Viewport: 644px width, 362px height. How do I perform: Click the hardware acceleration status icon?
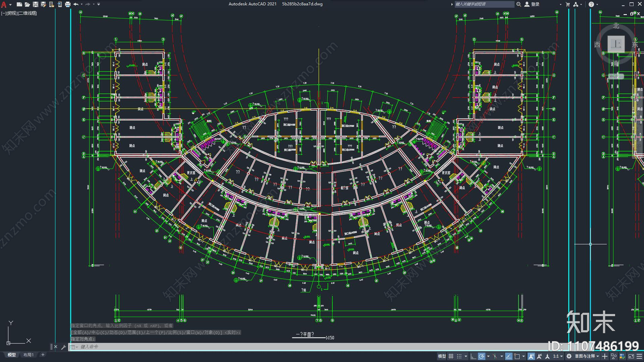[x=622, y=356]
